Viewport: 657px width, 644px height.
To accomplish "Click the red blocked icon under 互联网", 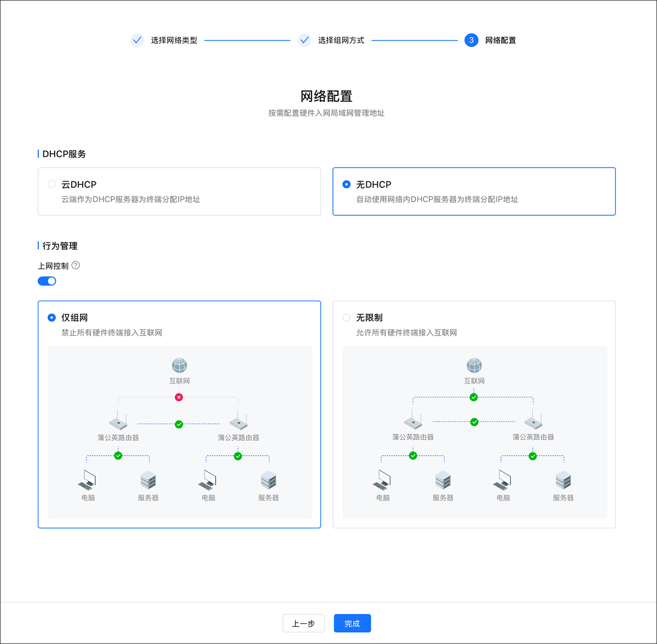I will 178,397.
